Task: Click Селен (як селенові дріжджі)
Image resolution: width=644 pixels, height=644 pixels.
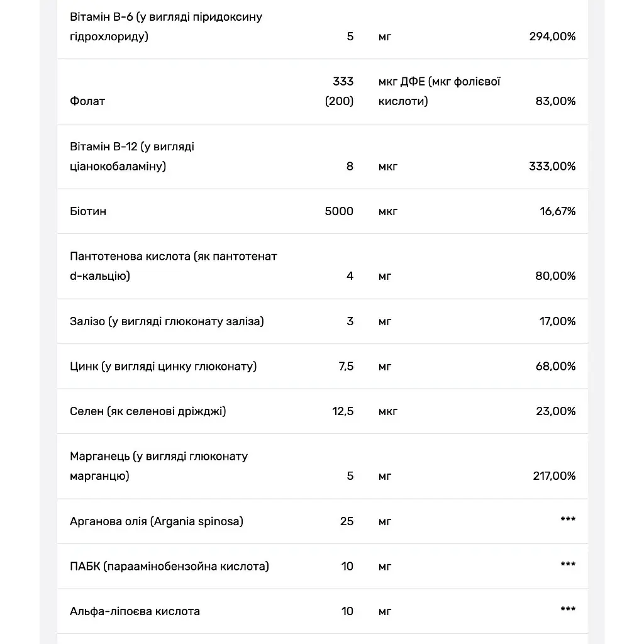Action: click(x=148, y=411)
